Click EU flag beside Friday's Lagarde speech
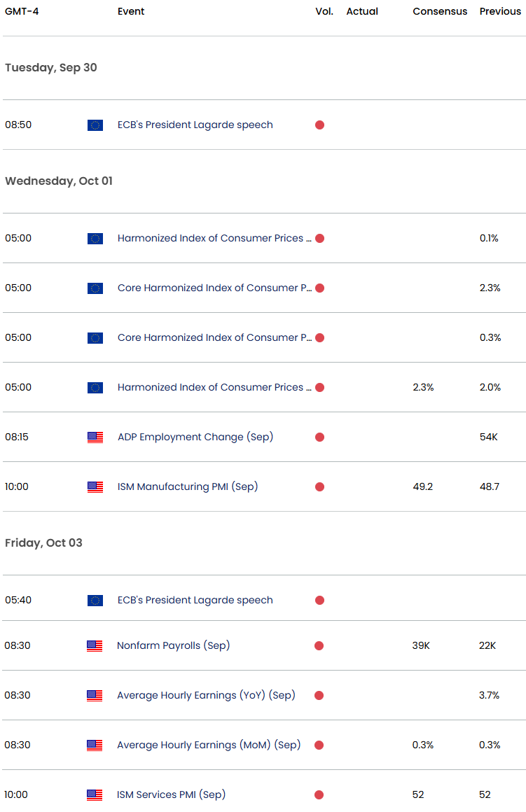The width and height of the screenshot is (526, 812). point(95,601)
